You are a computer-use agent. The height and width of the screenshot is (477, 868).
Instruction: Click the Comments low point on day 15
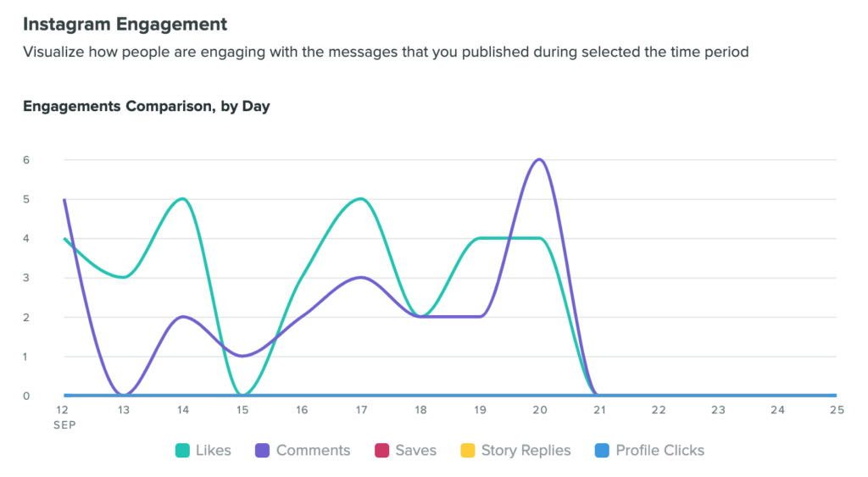coord(242,356)
